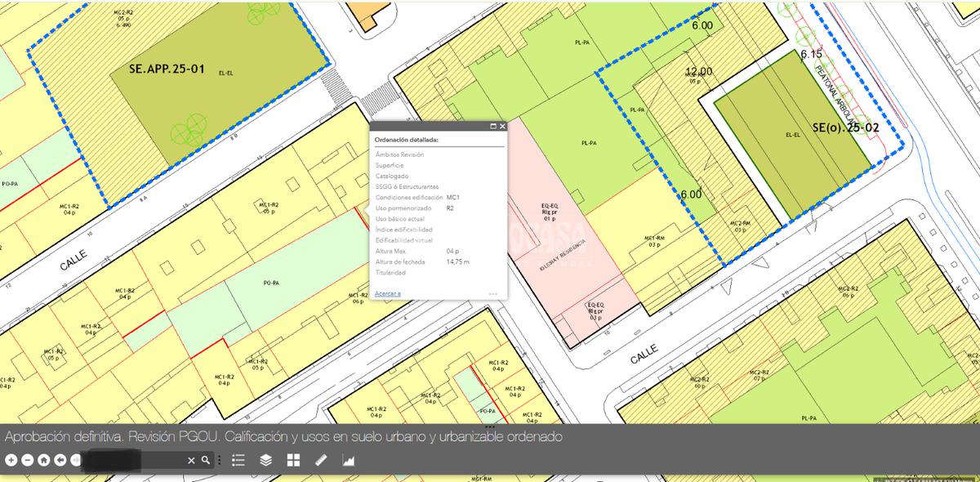
Task: Click the 'Titularidad' row label
Action: [390, 272]
